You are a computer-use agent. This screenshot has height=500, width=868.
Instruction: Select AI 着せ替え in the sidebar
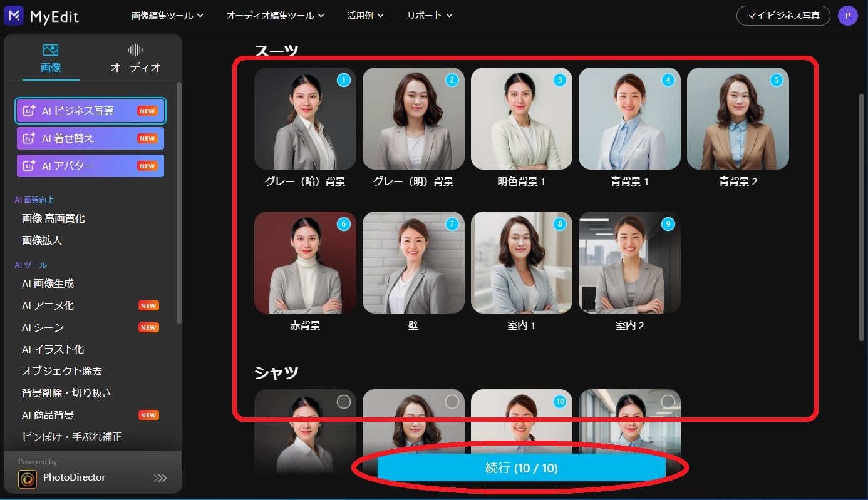pos(91,138)
